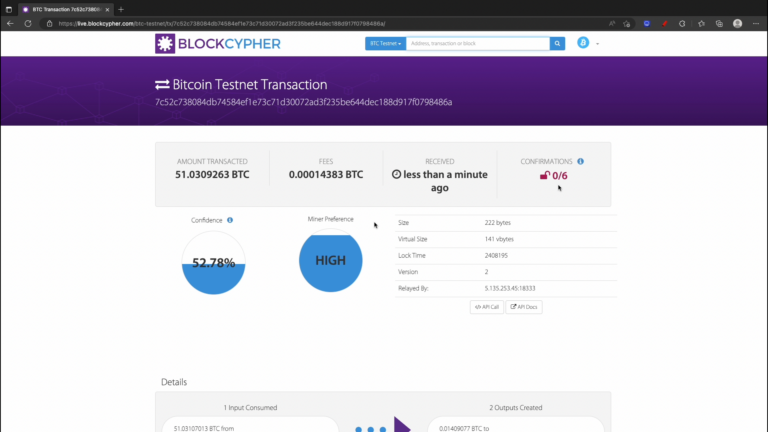The image size is (768, 432).
Task: Expand the arrow next to the Bitcoin coin icon
Action: coord(598,44)
